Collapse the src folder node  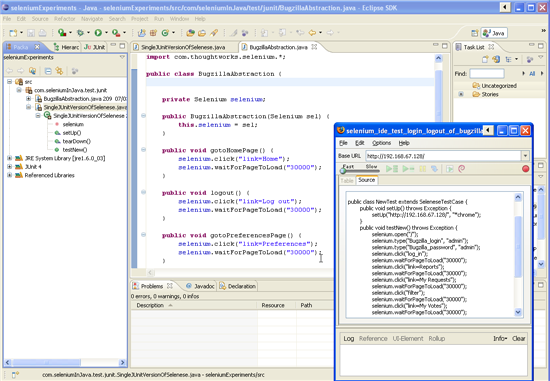pos(9,82)
